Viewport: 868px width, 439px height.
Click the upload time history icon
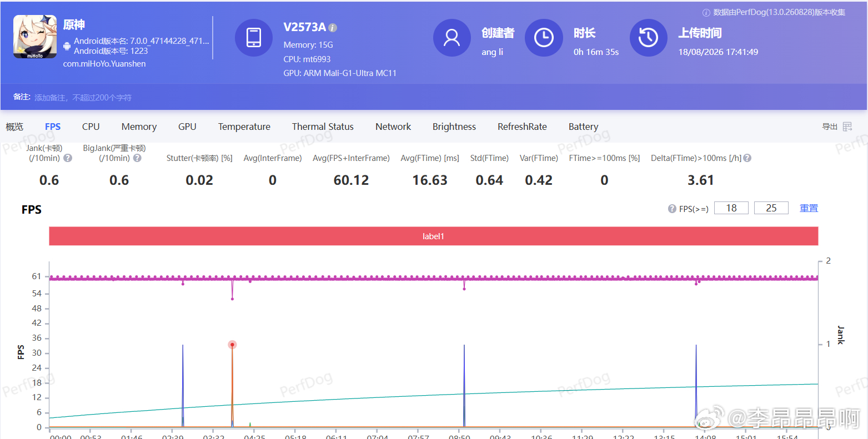(x=649, y=38)
